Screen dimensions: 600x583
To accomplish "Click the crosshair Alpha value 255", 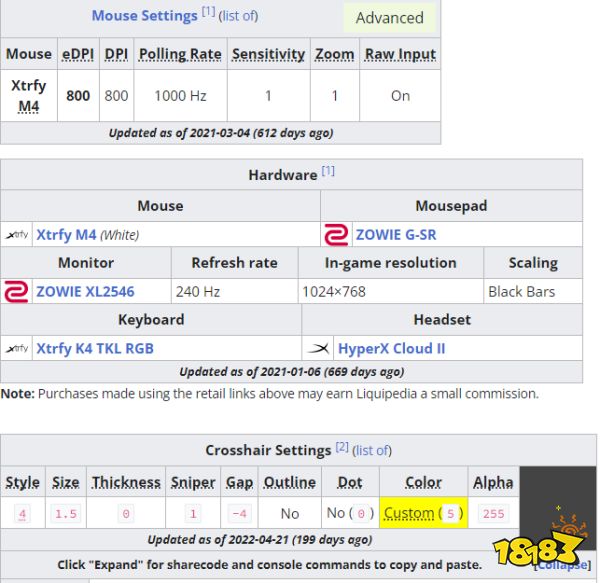I will pos(494,513).
